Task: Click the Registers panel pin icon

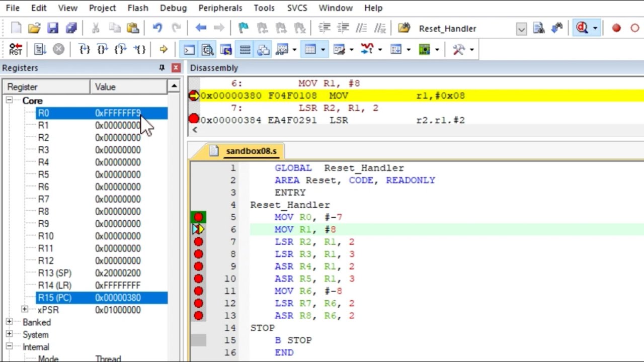Action: click(x=162, y=67)
